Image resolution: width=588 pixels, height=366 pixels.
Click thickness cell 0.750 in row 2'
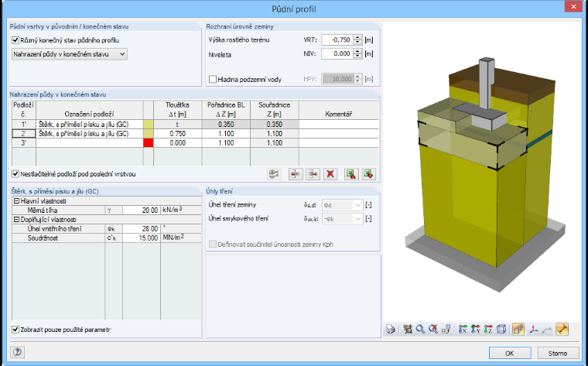point(177,134)
